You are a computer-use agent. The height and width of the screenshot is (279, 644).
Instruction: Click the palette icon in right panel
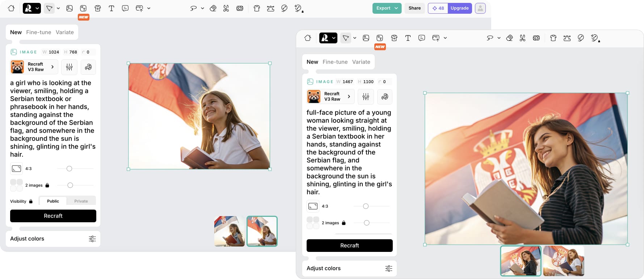(385, 96)
